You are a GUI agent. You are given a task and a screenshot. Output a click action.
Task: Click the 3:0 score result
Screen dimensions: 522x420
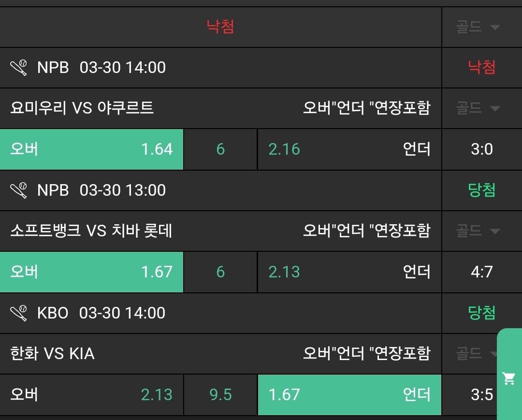coord(481,149)
